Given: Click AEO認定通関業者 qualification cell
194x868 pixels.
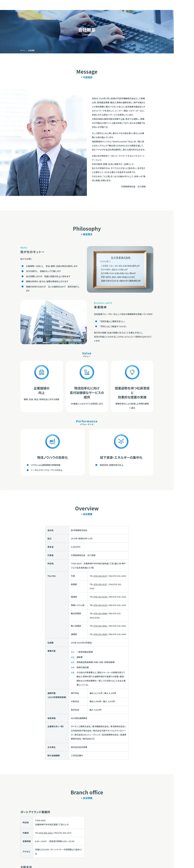Looking at the screenshot, I should pos(98,718).
